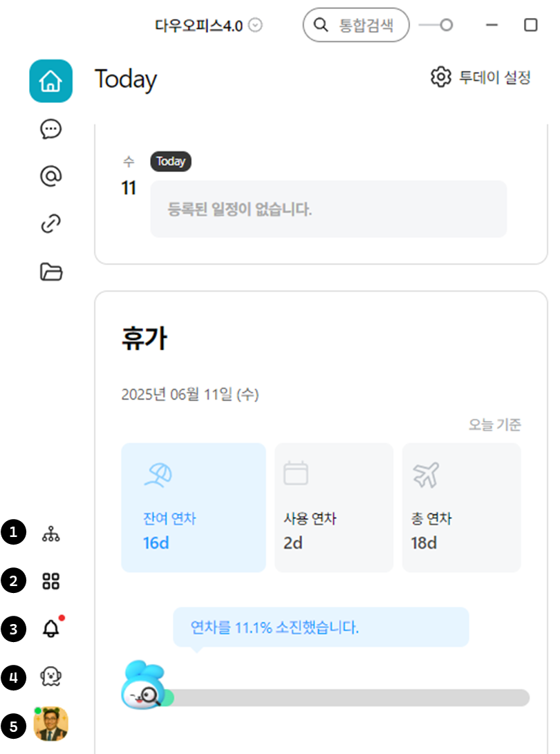Open the mail @ icon
Viewport: 560px width, 754px height.
51,177
